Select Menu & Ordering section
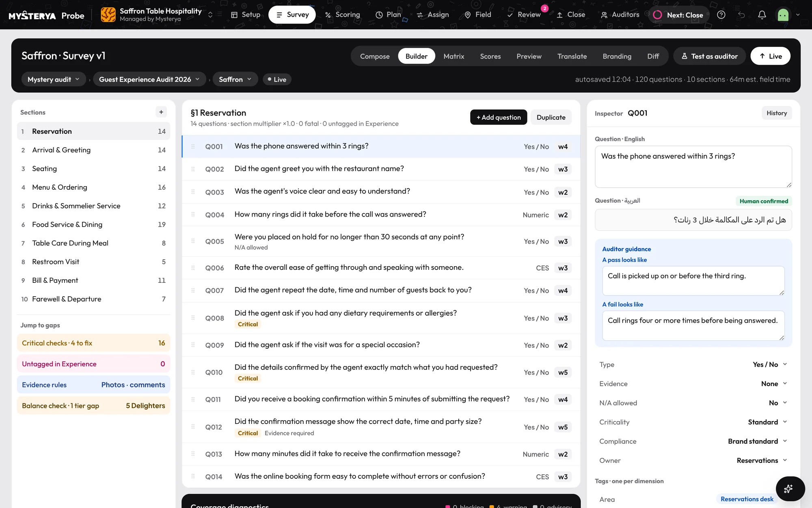This screenshot has width=812, height=508. (x=93, y=187)
